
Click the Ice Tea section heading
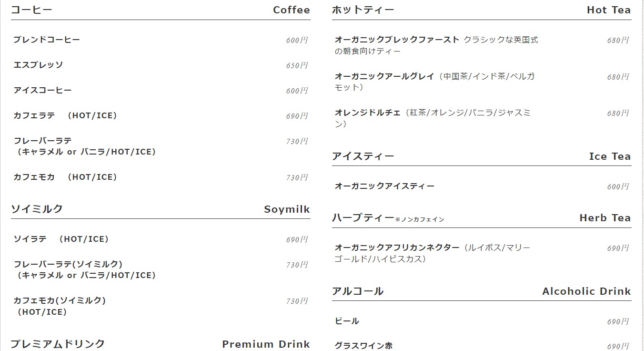click(x=610, y=156)
